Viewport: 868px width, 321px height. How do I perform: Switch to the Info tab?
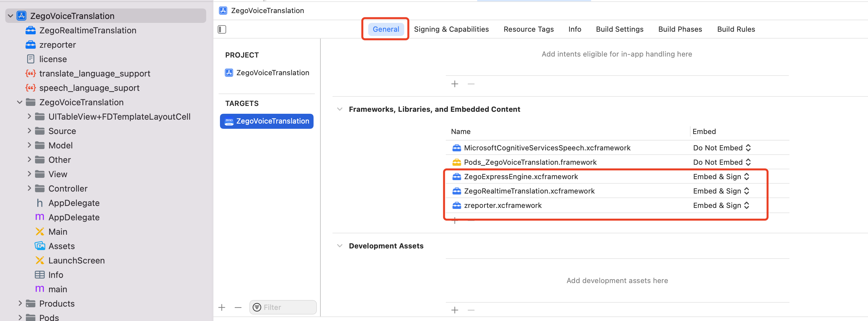[574, 29]
